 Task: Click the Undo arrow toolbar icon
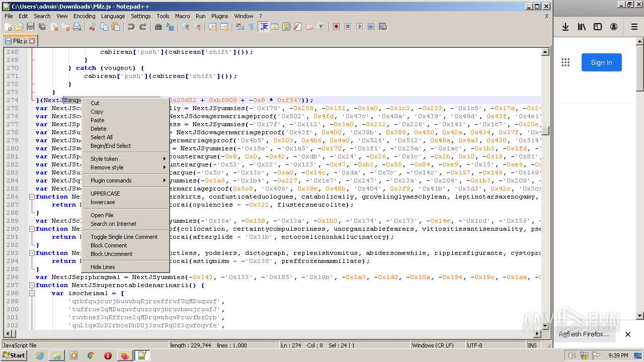coord(131,27)
